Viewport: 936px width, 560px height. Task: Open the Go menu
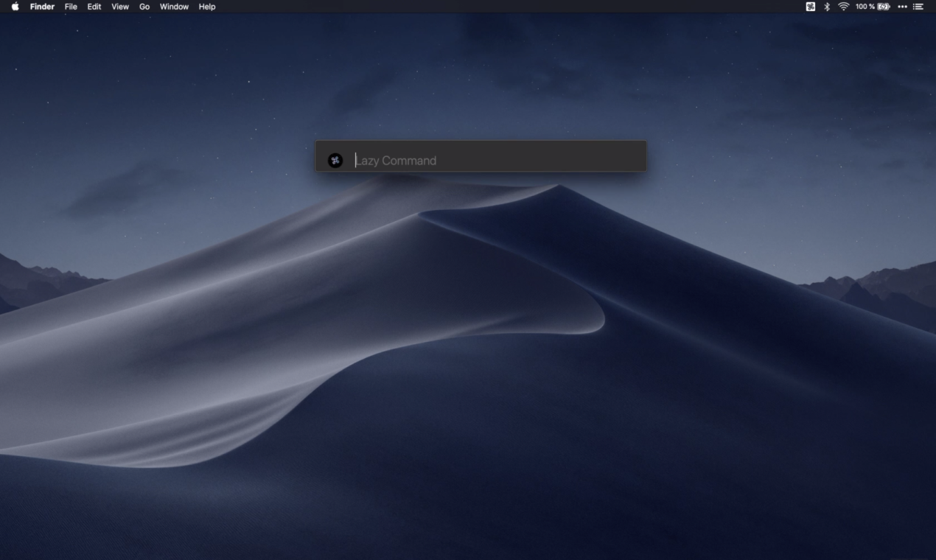[144, 7]
